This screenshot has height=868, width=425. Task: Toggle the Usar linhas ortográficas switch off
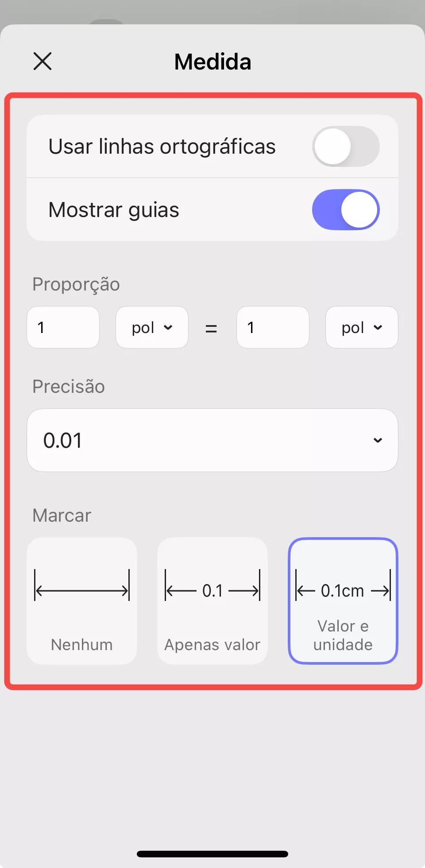345,146
